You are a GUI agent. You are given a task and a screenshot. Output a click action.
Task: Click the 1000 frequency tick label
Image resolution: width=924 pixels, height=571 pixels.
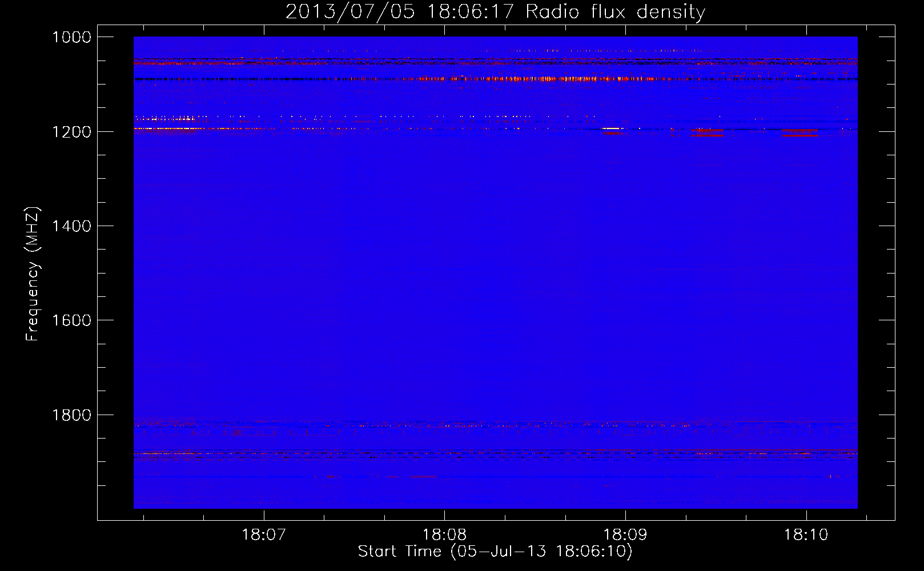71,37
